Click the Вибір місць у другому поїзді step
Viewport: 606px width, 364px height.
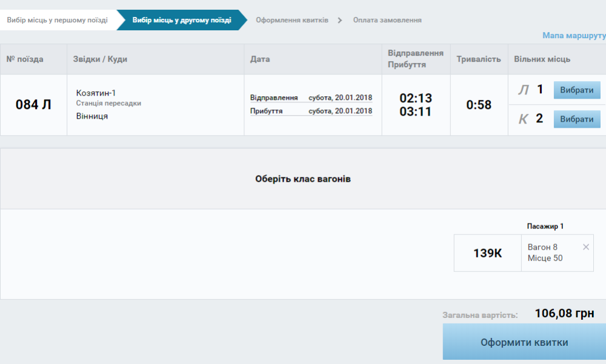coord(181,20)
